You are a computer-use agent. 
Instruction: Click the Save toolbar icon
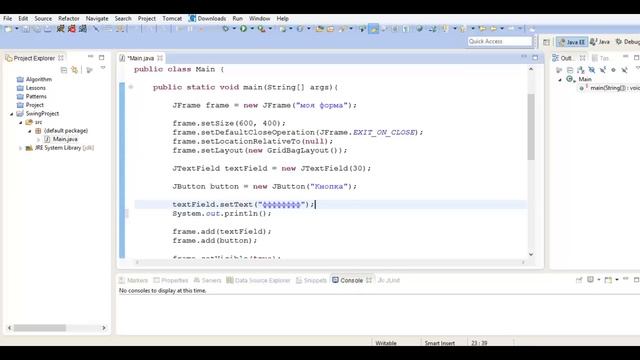pos(26,29)
